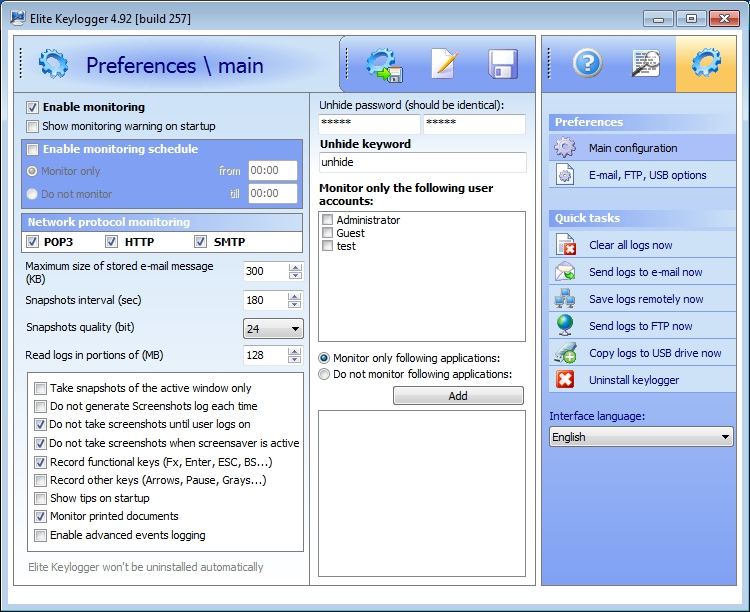Click the Read logs in portions value field
Image resolution: width=750 pixels, height=612 pixels.
(x=266, y=355)
